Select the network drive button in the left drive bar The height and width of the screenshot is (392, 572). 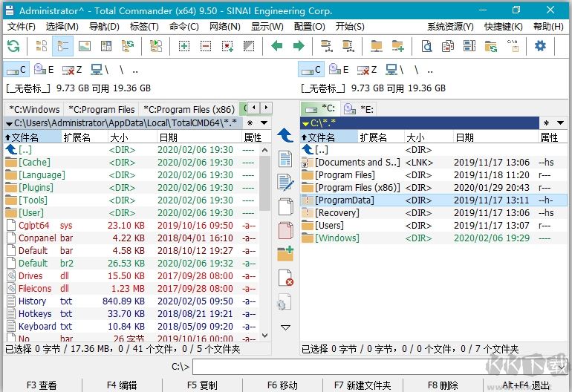[x=97, y=70]
